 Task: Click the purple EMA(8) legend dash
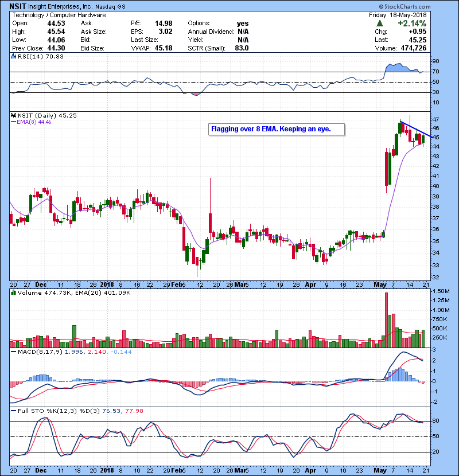pos(14,122)
